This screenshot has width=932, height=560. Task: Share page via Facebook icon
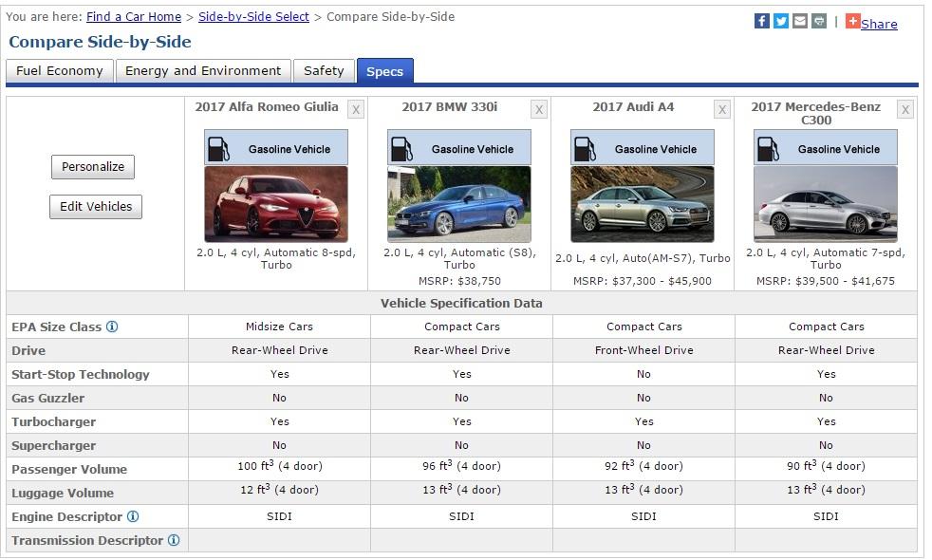[x=761, y=22]
